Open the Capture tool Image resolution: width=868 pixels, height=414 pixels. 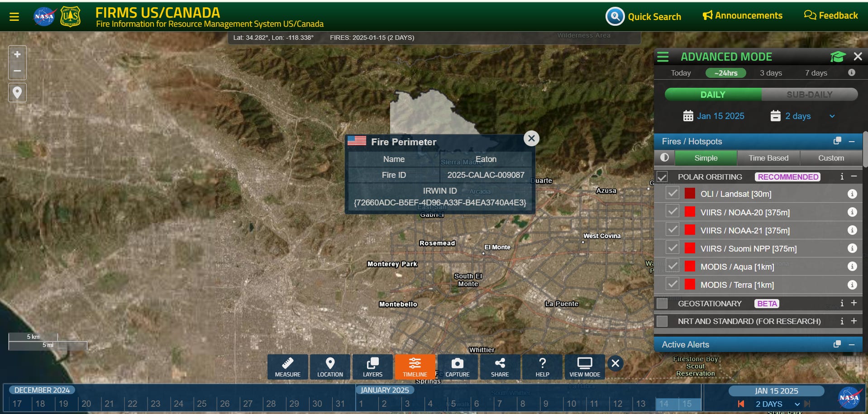pos(458,367)
